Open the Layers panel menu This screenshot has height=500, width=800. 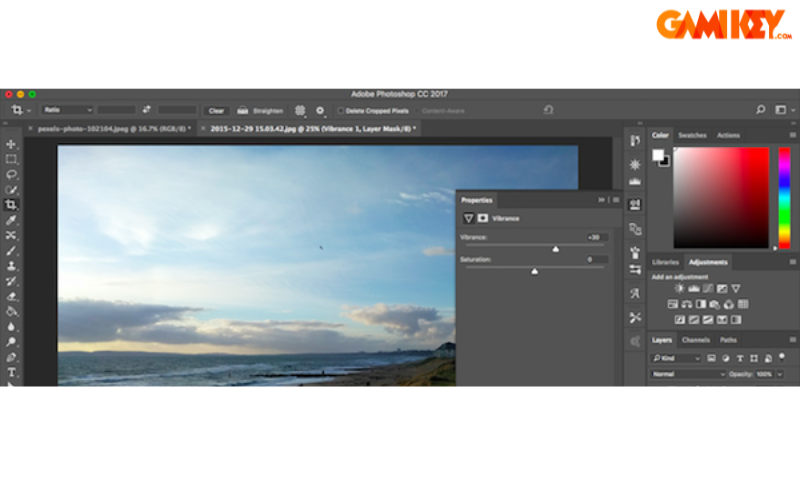[x=792, y=340]
